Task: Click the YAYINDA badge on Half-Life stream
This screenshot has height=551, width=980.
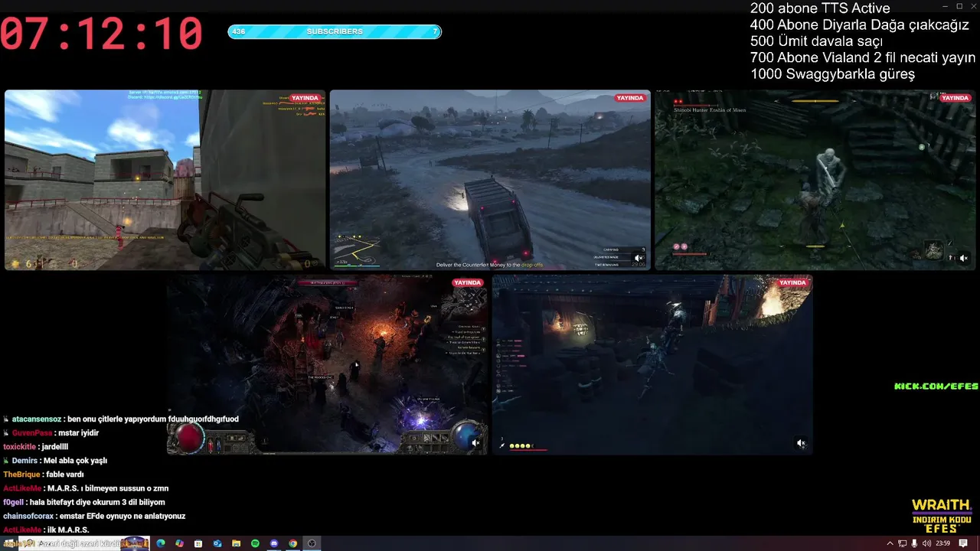Action: coord(305,98)
